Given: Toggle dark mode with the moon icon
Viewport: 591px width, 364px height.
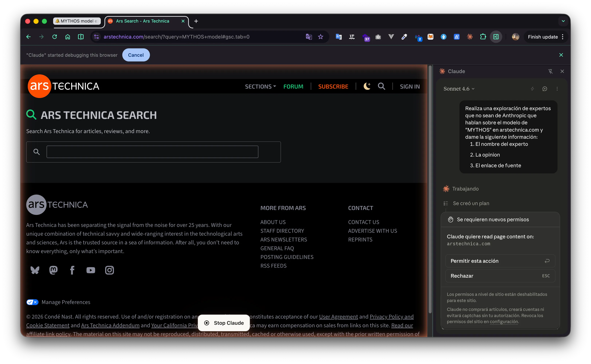Looking at the screenshot, I should 367,86.
